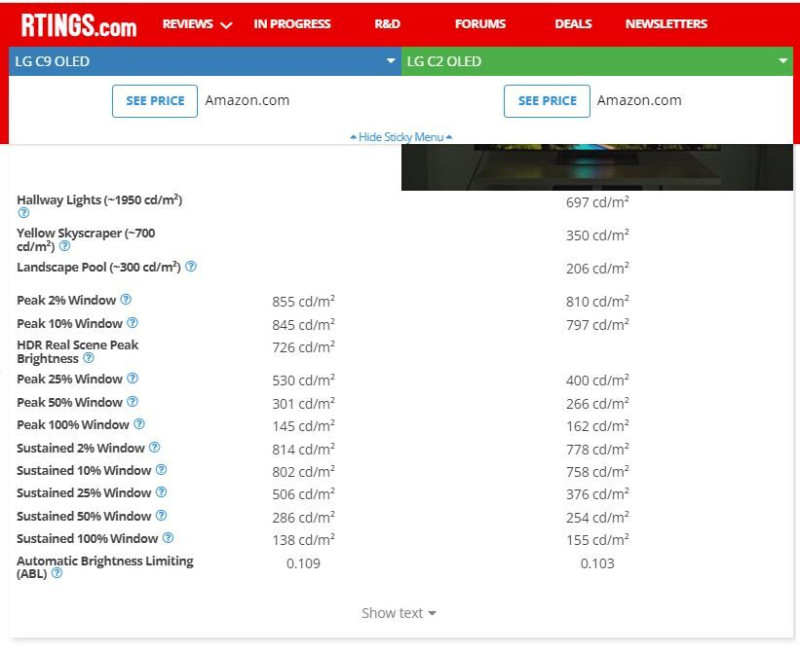Viewport: 800px width, 652px height.
Task: Select the 855 cd/m² Peak 2% value
Action: [304, 301]
